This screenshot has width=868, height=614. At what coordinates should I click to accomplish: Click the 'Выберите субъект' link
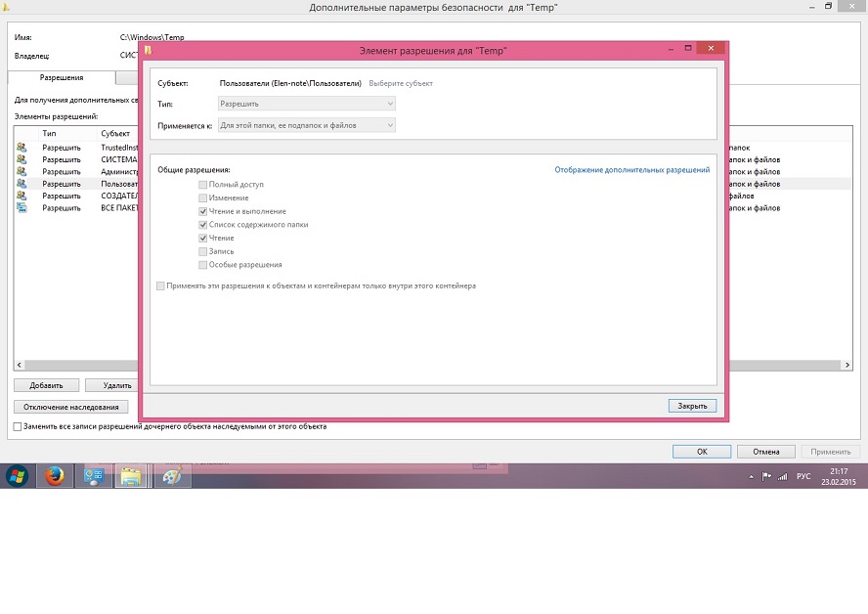point(400,84)
